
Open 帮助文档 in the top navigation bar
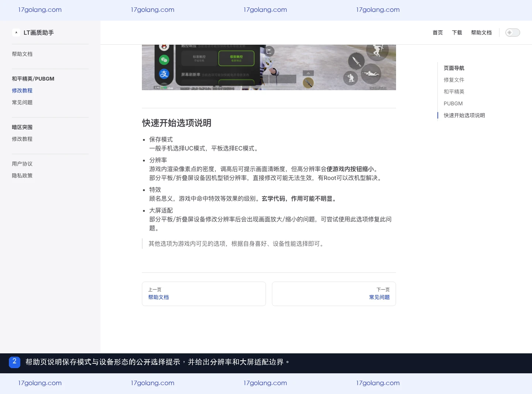(481, 33)
